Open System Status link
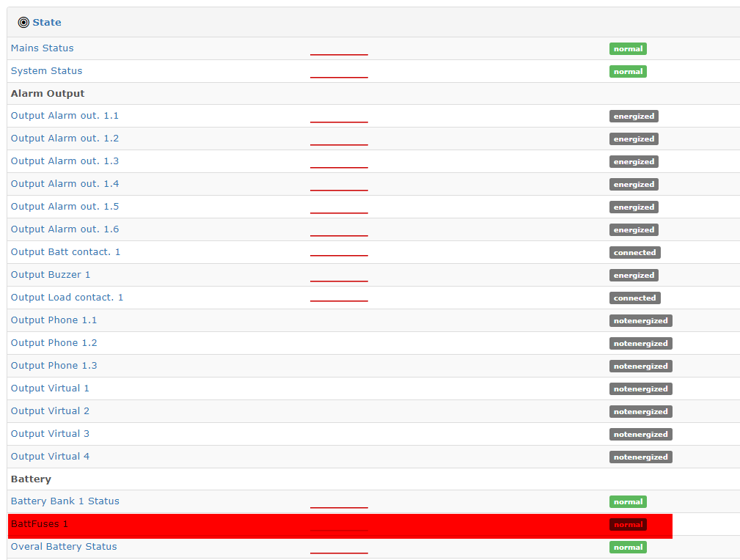The image size is (740, 560). [46, 71]
